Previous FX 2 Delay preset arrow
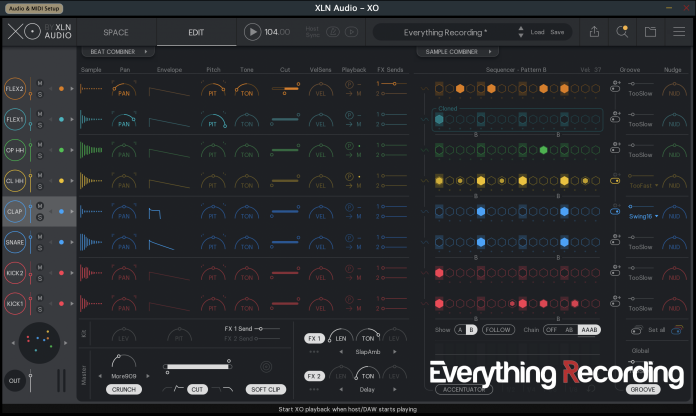Image resolution: width=696 pixels, height=416 pixels. click(x=341, y=389)
